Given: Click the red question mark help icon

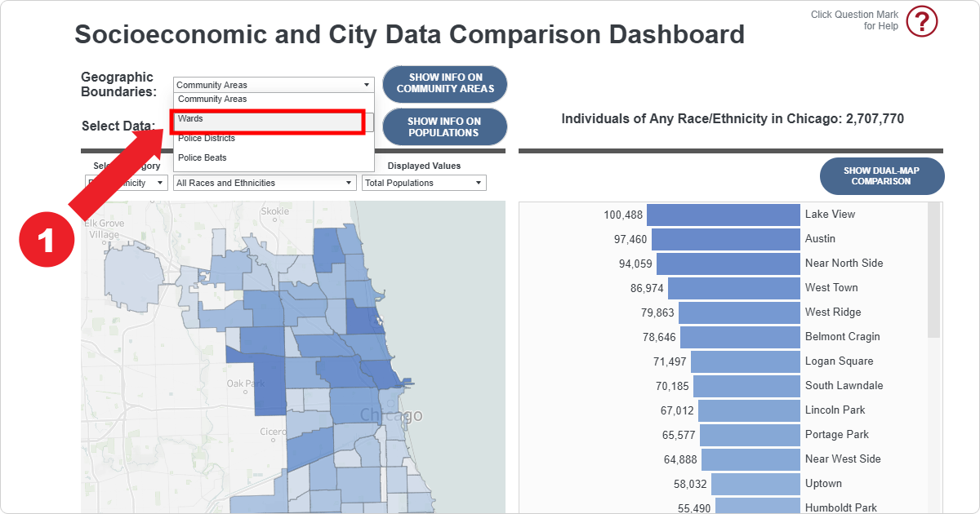Looking at the screenshot, I should (x=922, y=21).
